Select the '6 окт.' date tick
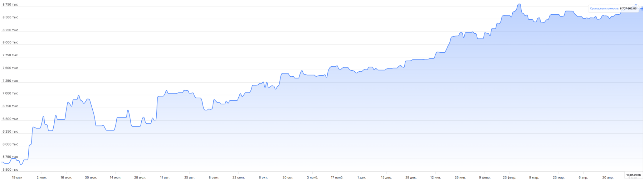 click(263, 177)
